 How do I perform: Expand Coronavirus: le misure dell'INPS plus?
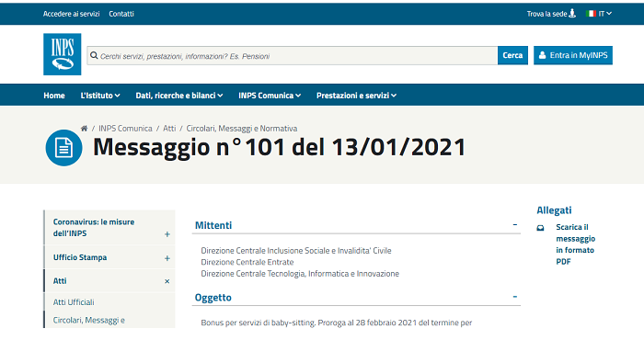coord(167,234)
